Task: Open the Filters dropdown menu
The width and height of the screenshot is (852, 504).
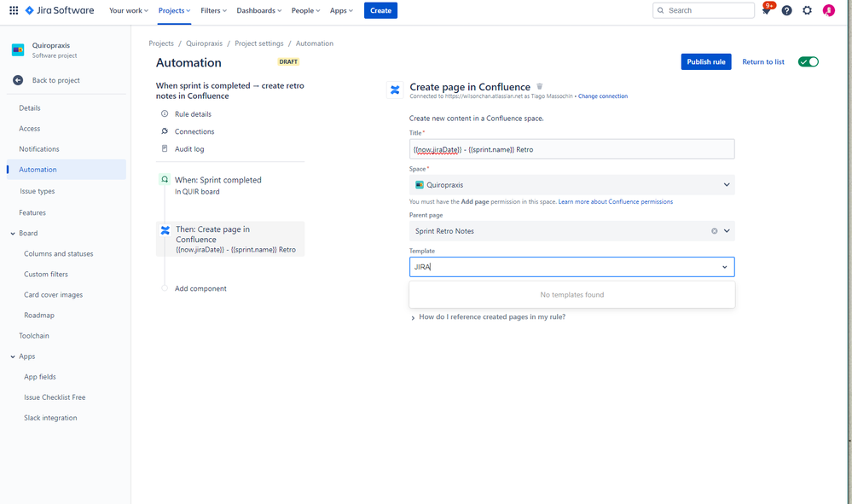Action: pyautogui.click(x=213, y=10)
